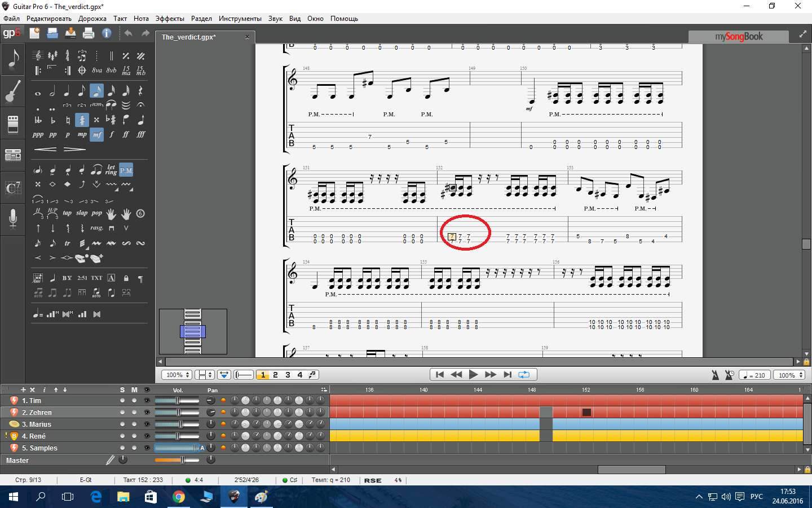This screenshot has width=812, height=508.
Task: Enable the palm mute (P.M.) effect
Action: [x=126, y=170]
